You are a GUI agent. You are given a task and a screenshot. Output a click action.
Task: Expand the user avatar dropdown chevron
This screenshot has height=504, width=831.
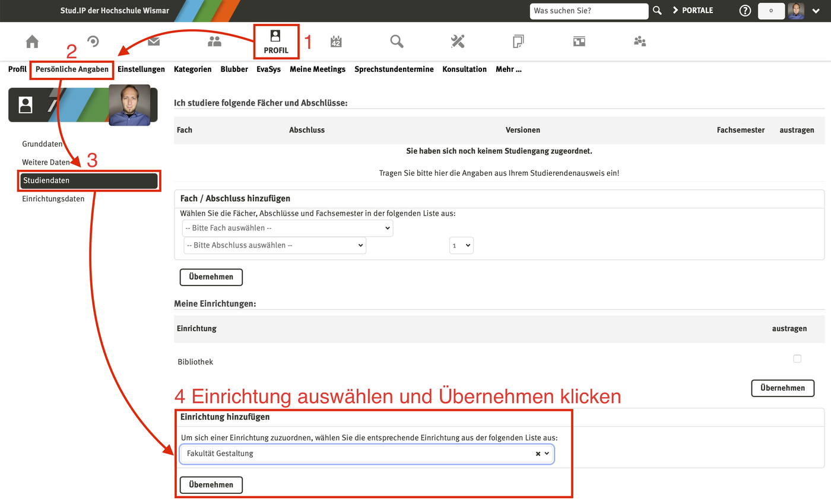(x=816, y=11)
